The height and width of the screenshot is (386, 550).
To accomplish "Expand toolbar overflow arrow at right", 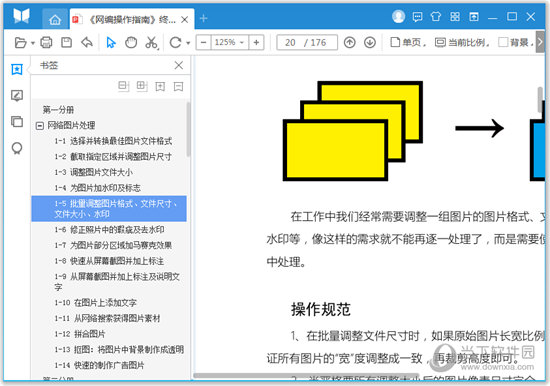I will coord(540,42).
